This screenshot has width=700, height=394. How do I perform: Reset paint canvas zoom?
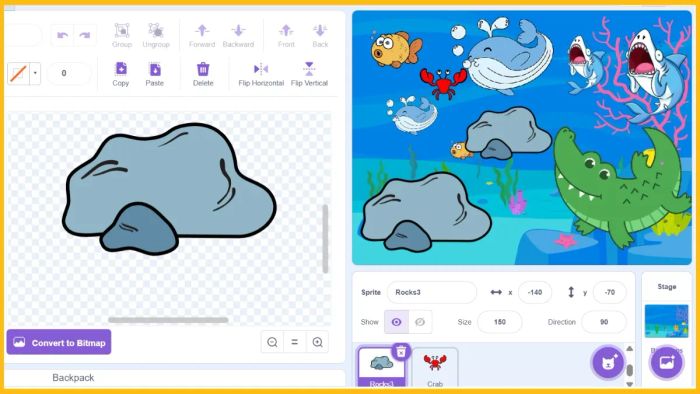pyautogui.click(x=295, y=342)
